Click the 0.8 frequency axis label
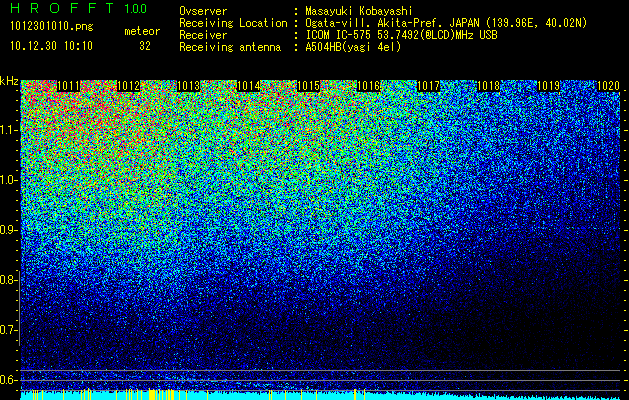The height and width of the screenshot is (400, 629). [9, 280]
